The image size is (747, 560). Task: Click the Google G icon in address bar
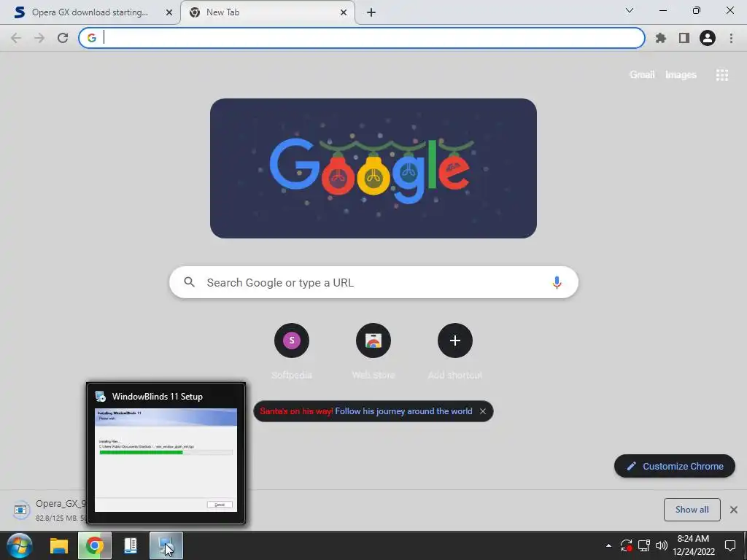pyautogui.click(x=91, y=38)
